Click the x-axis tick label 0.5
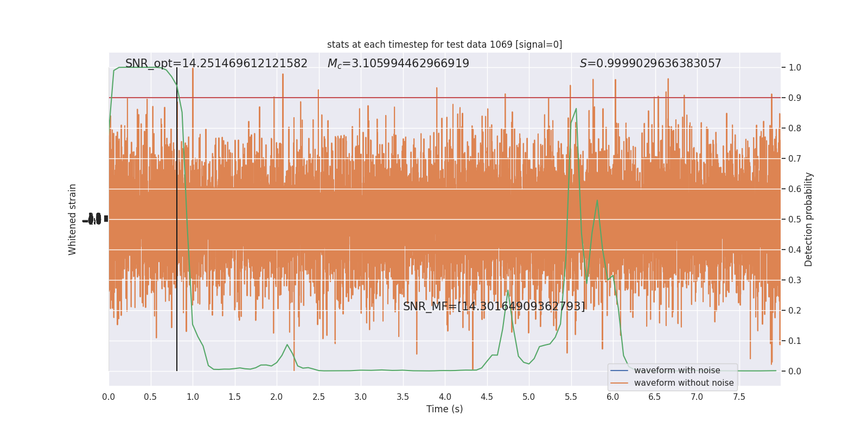 coord(150,397)
